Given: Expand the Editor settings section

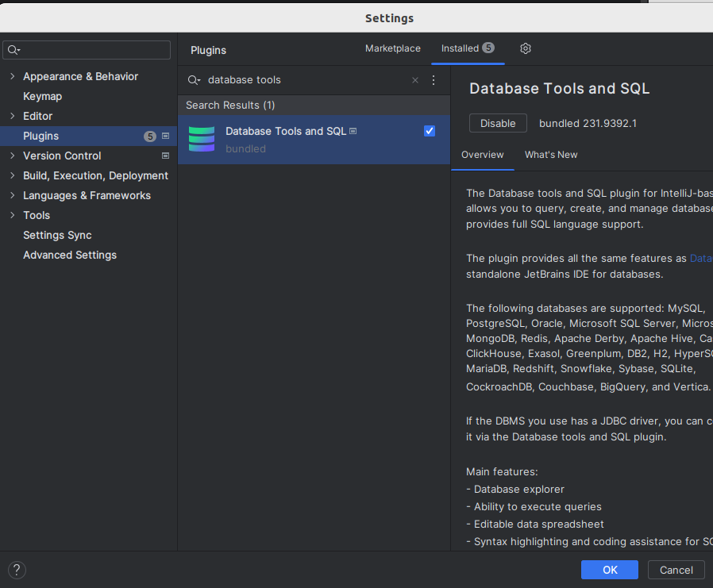Looking at the screenshot, I should (x=12, y=116).
